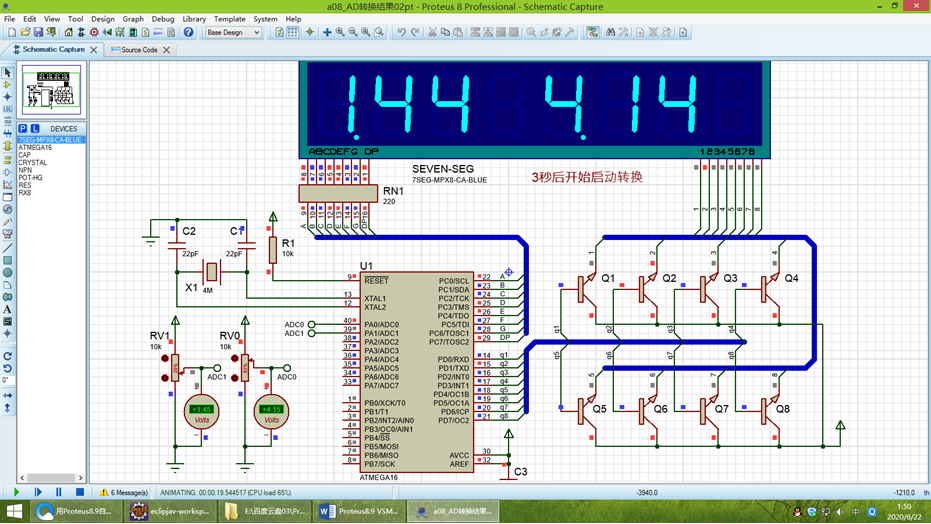Image resolution: width=931 pixels, height=524 pixels.
Task: Open the Windows Start button
Action: (14, 511)
